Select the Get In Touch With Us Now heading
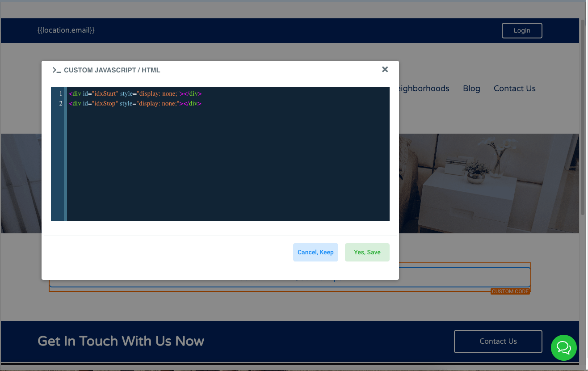This screenshot has height=371, width=588. 121,341
